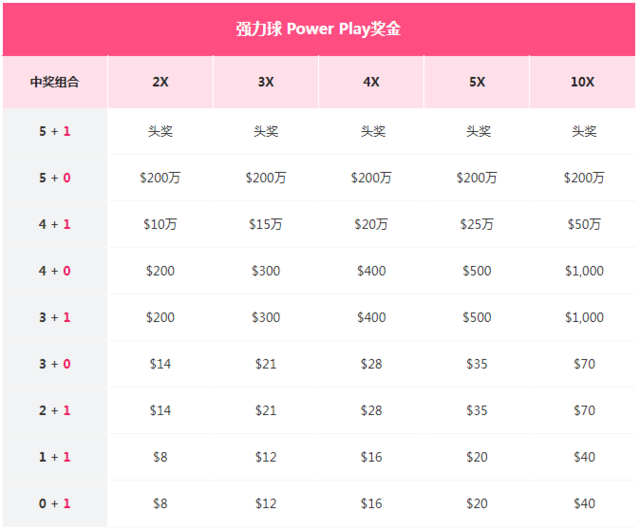640x530 pixels.
Task: Choose $200万 under the 4X column
Action: pyautogui.click(x=371, y=178)
